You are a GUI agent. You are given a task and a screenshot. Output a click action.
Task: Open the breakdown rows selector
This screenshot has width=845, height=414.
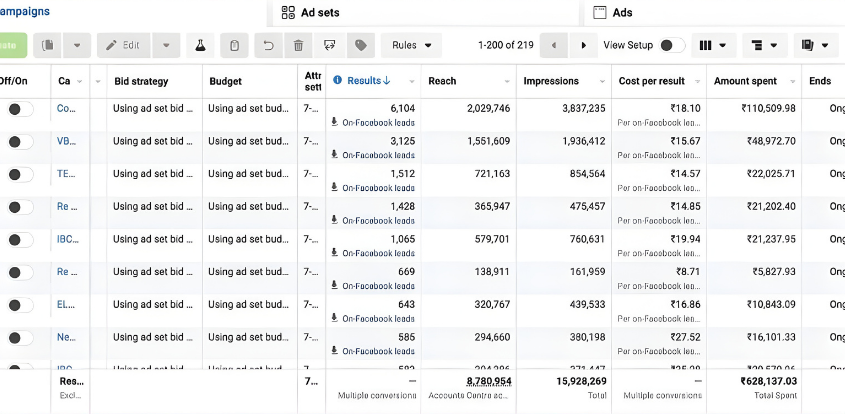click(765, 46)
